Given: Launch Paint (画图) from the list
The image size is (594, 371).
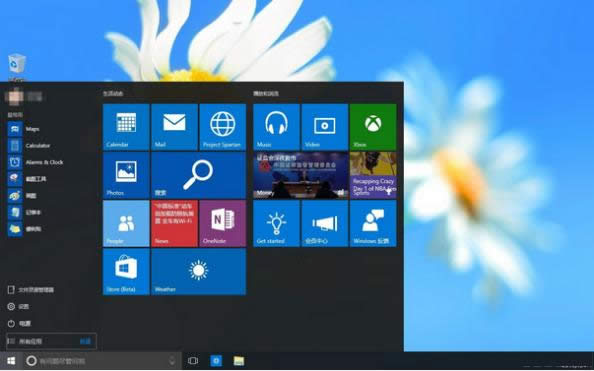Looking at the screenshot, I should pos(49,196).
